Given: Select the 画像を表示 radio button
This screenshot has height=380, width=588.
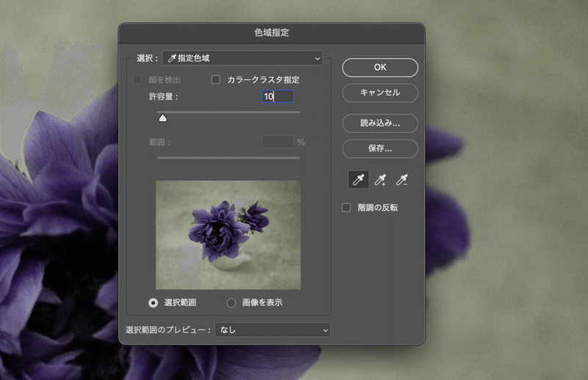Looking at the screenshot, I should (x=231, y=303).
